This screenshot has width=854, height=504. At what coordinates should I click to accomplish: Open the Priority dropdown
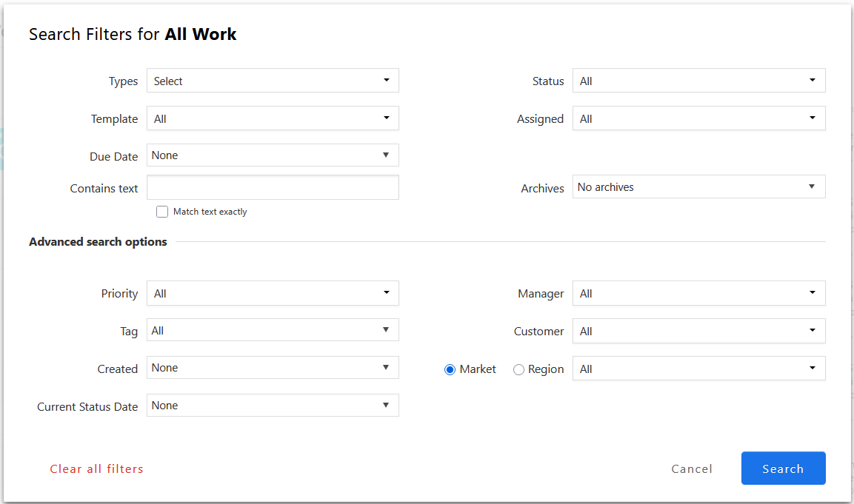coord(273,293)
